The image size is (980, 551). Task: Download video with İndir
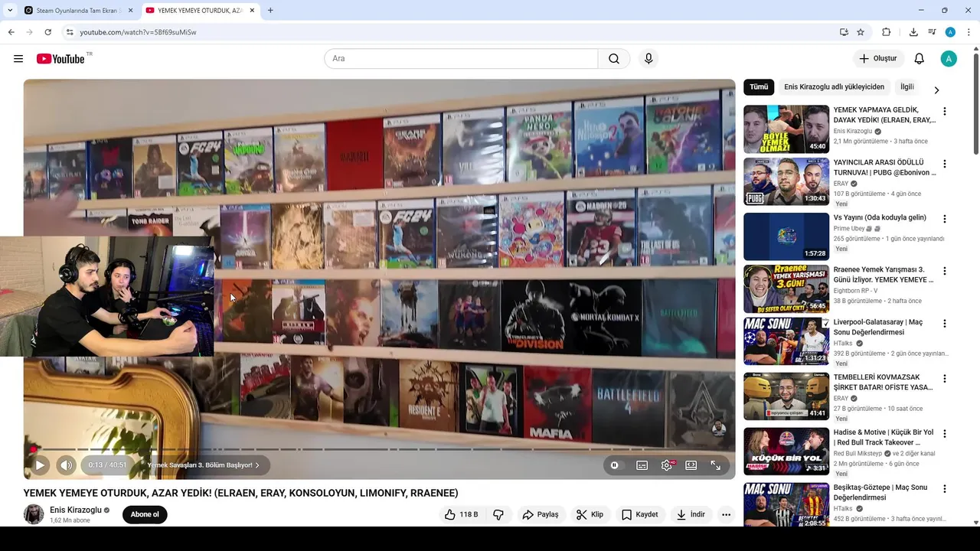[x=690, y=514]
